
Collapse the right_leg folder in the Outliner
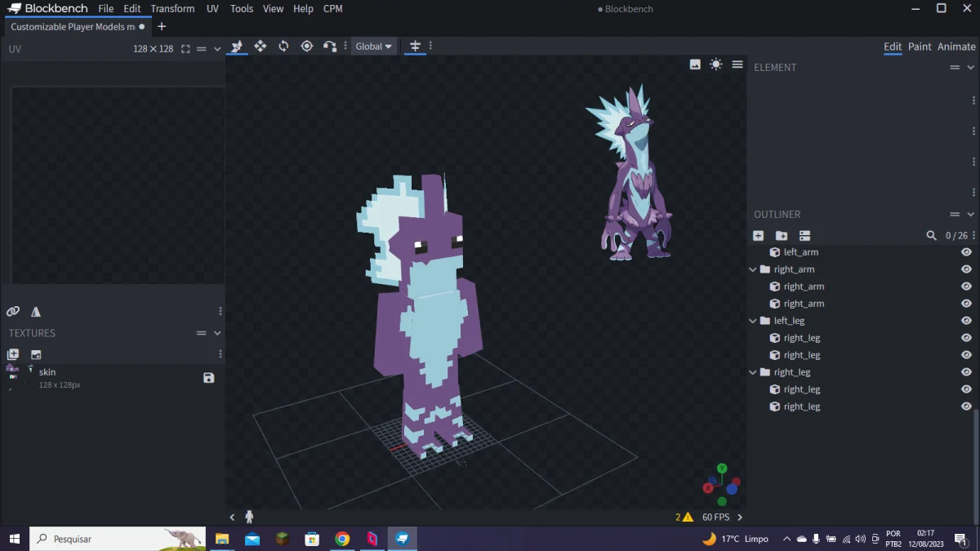point(753,372)
